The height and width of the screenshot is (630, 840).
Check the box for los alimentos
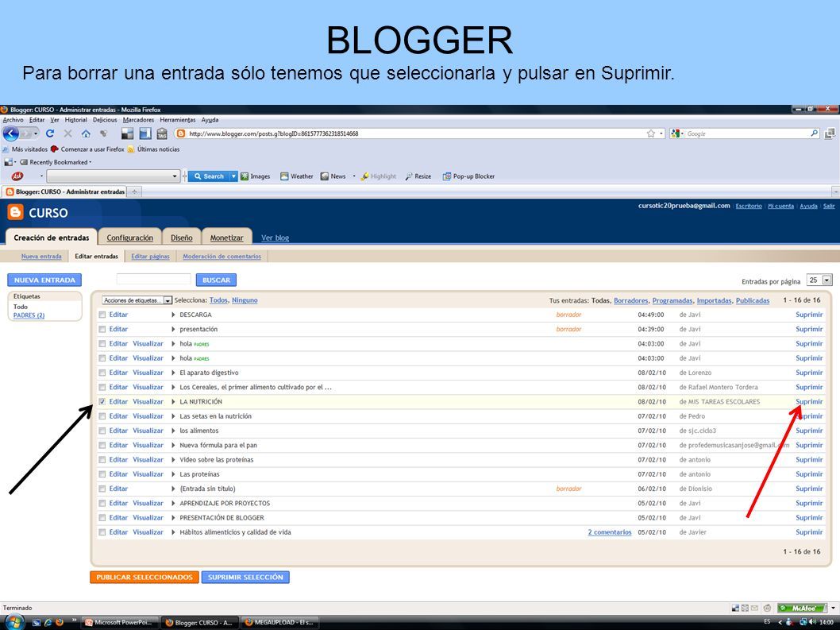point(102,431)
